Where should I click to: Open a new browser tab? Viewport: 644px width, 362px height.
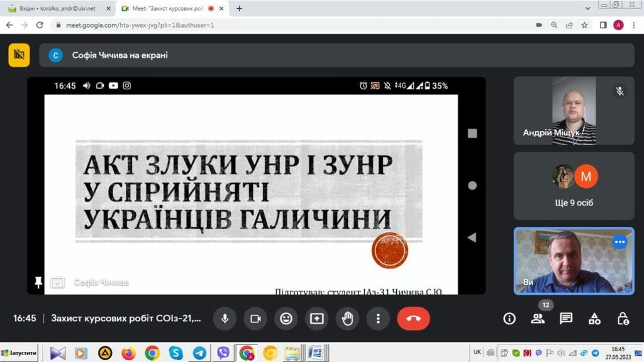coord(239,9)
